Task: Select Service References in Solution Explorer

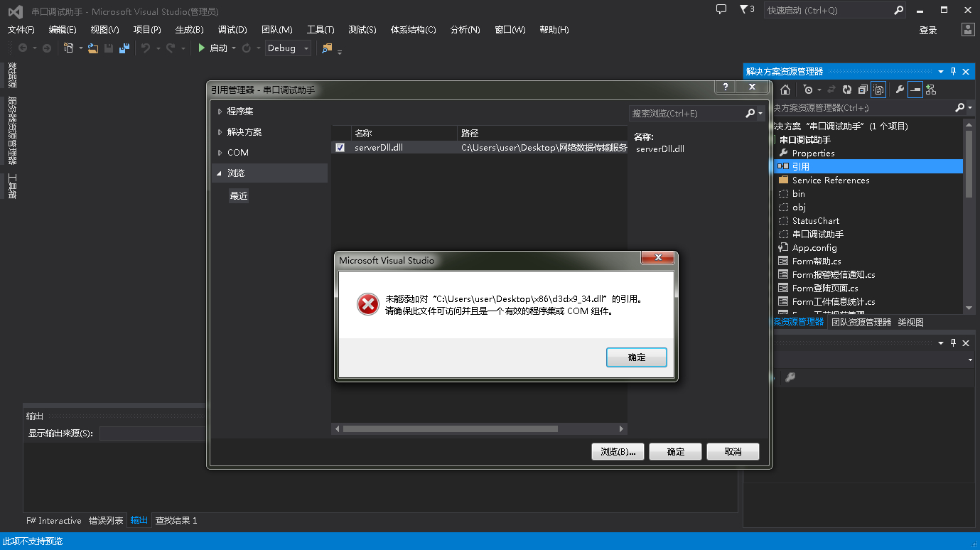Action: pyautogui.click(x=831, y=180)
